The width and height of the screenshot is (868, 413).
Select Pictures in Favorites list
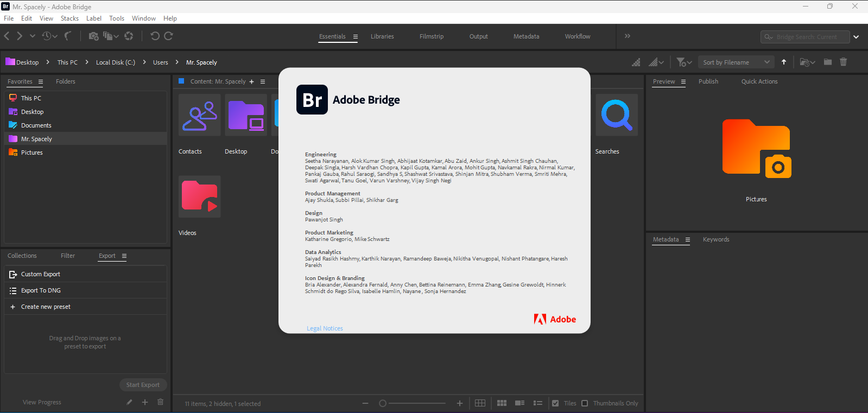pyautogui.click(x=85, y=153)
